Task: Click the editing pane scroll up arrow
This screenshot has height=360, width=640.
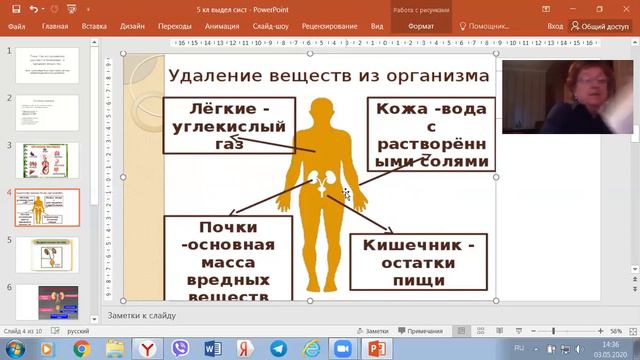Action: tap(635, 42)
